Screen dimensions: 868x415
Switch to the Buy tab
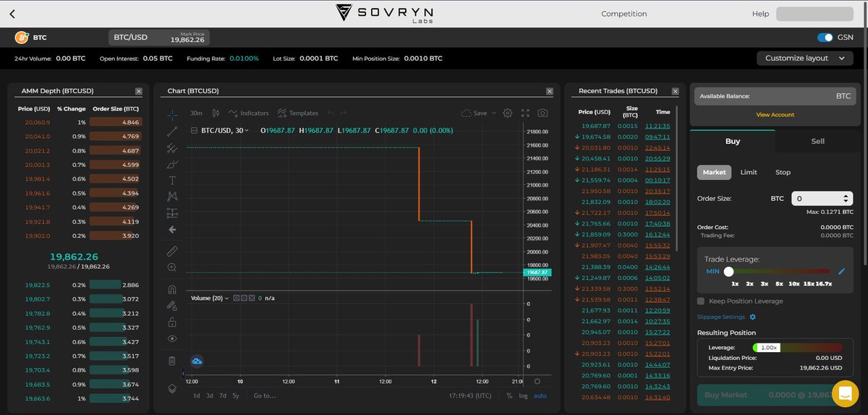733,141
